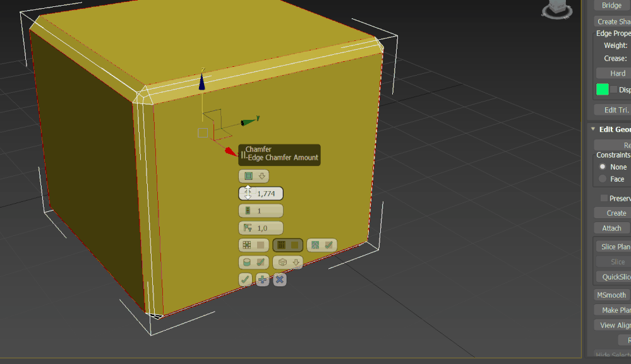This screenshot has width=631, height=364.
Task: Select the Face constraint radio button
Action: point(603,179)
